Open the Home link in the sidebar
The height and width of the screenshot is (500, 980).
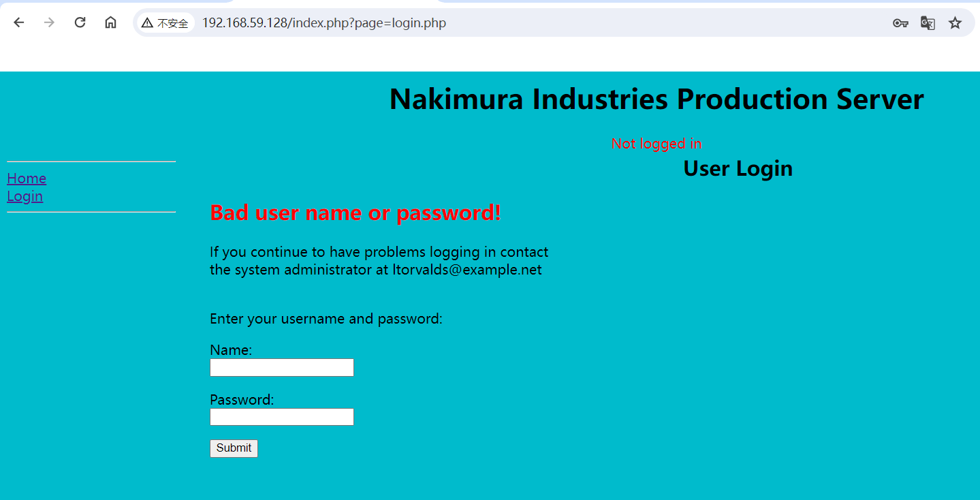pos(27,178)
